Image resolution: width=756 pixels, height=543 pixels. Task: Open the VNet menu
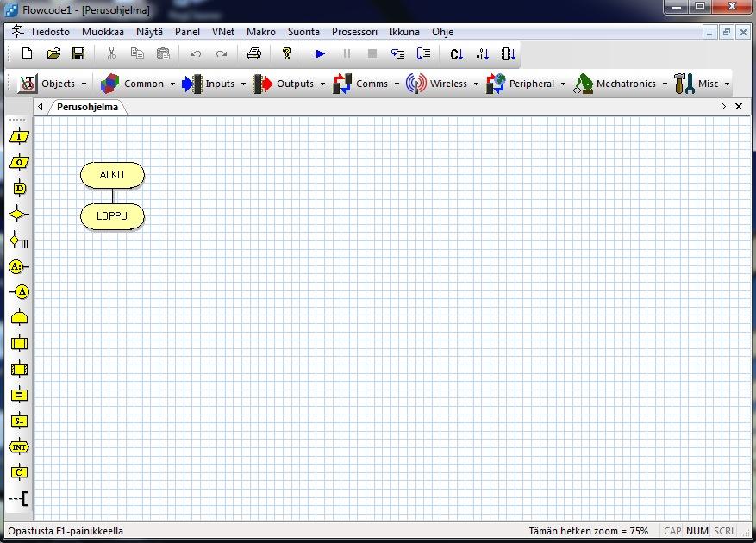pyautogui.click(x=222, y=32)
